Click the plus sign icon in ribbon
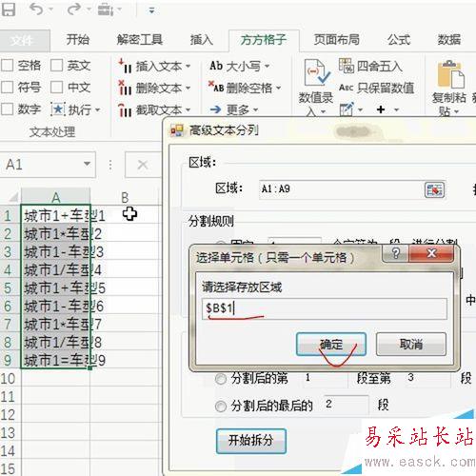 (x=381, y=109)
